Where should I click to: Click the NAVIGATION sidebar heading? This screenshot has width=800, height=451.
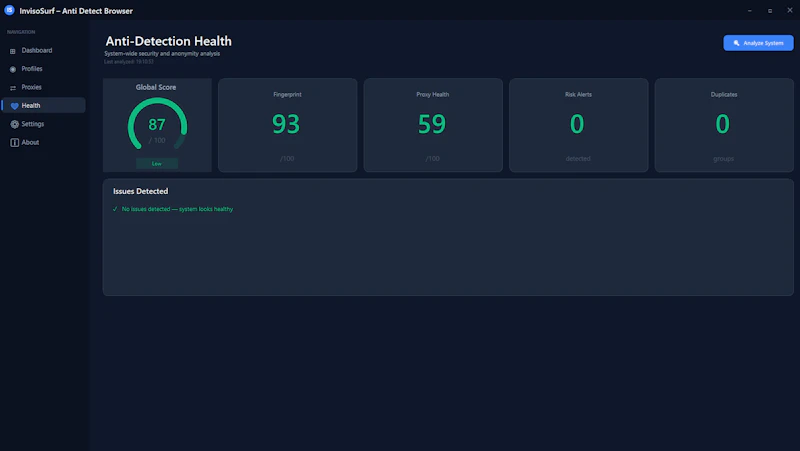21,32
